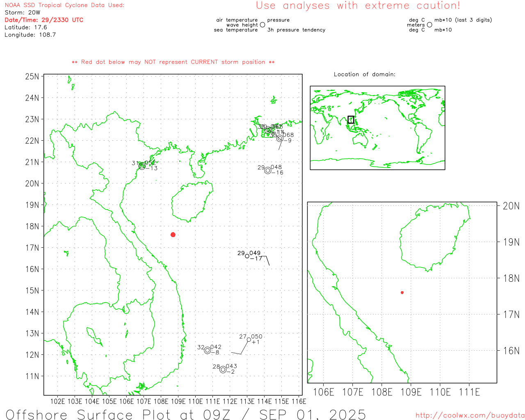Click the Storm: 20W label
Image resolution: width=525 pixels, height=420 pixels.
point(23,12)
